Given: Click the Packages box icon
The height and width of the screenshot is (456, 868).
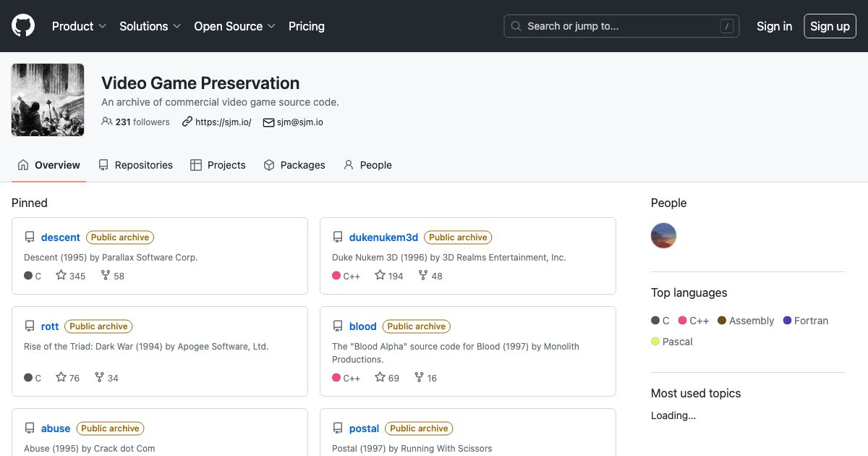Looking at the screenshot, I should pos(268,165).
